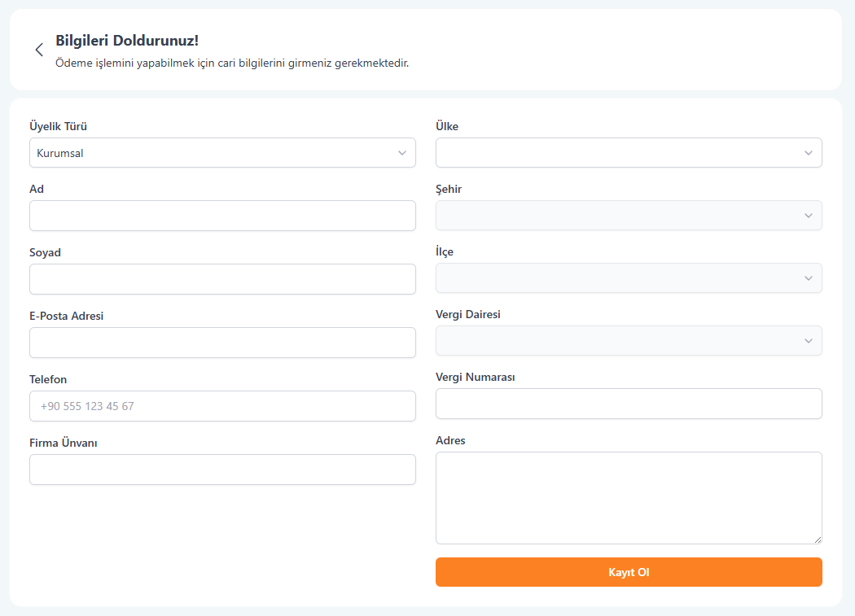Click inside the Adres text area

(629, 497)
